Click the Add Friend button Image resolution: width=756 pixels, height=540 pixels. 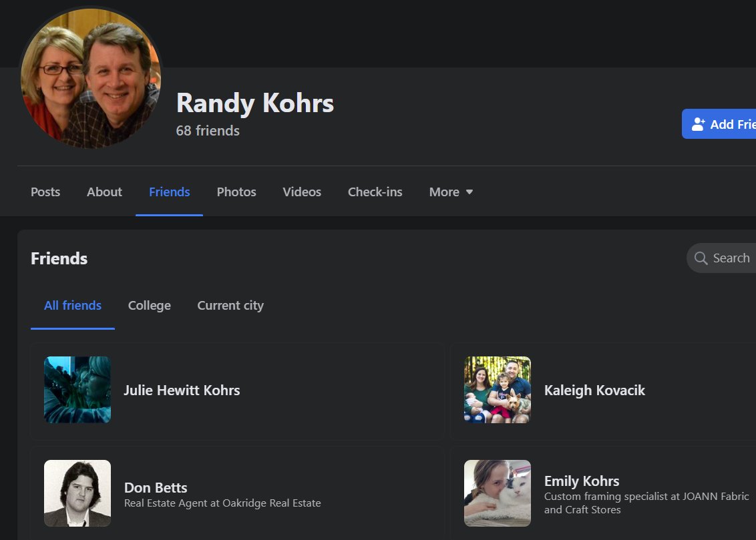pyautogui.click(x=719, y=123)
